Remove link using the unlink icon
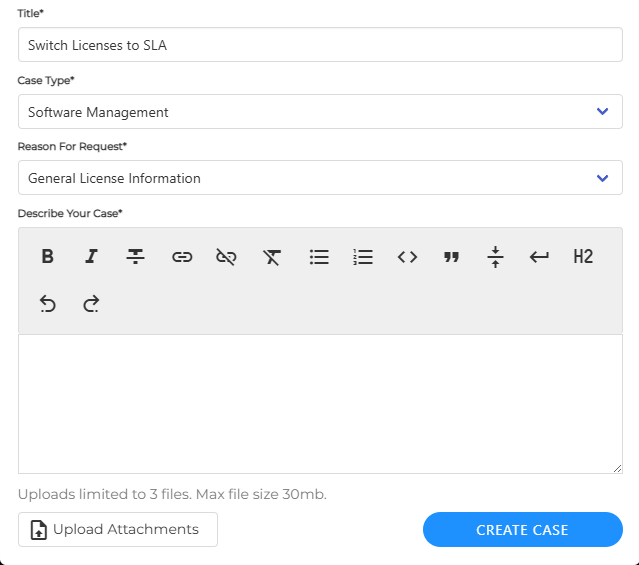This screenshot has height=565, width=639. [227, 257]
